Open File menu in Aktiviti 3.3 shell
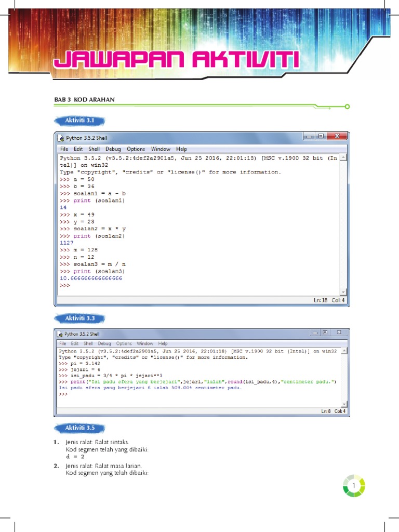 point(63,343)
